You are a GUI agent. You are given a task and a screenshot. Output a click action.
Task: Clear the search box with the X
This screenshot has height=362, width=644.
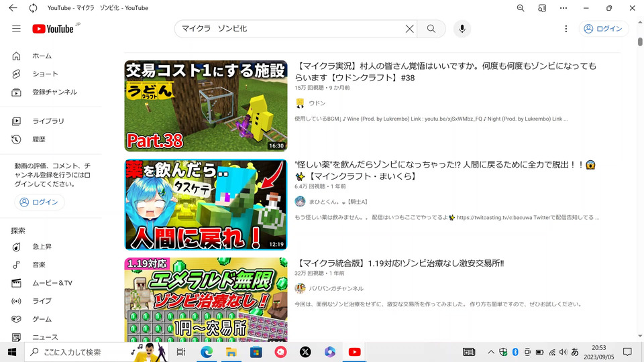[409, 29]
